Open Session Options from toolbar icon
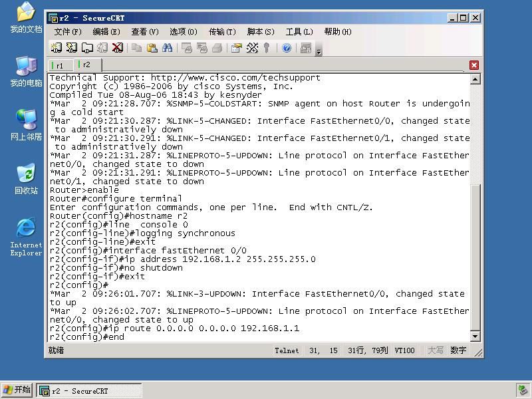532x399 pixels. point(237,48)
